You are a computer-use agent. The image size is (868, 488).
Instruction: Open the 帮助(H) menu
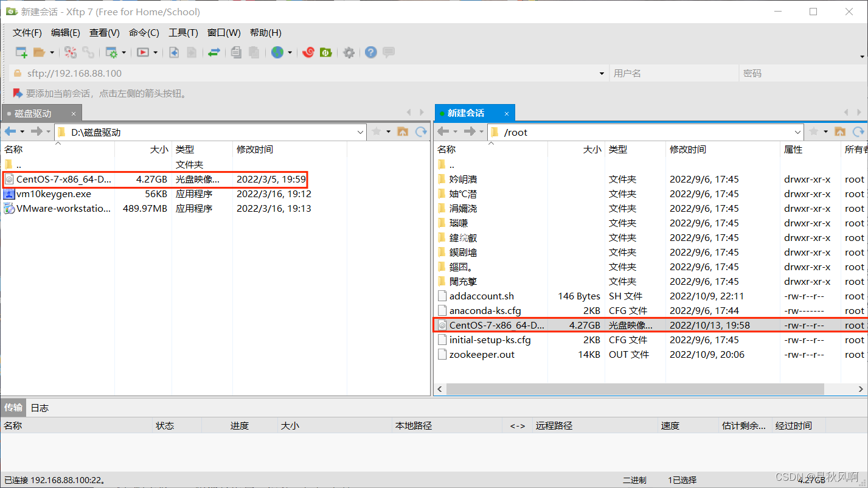(x=266, y=33)
